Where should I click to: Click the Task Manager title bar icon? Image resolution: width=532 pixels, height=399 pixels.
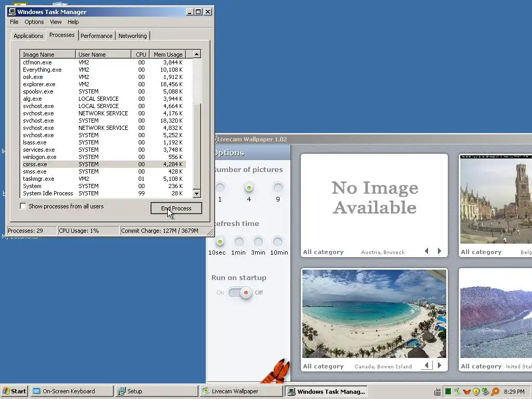point(12,12)
